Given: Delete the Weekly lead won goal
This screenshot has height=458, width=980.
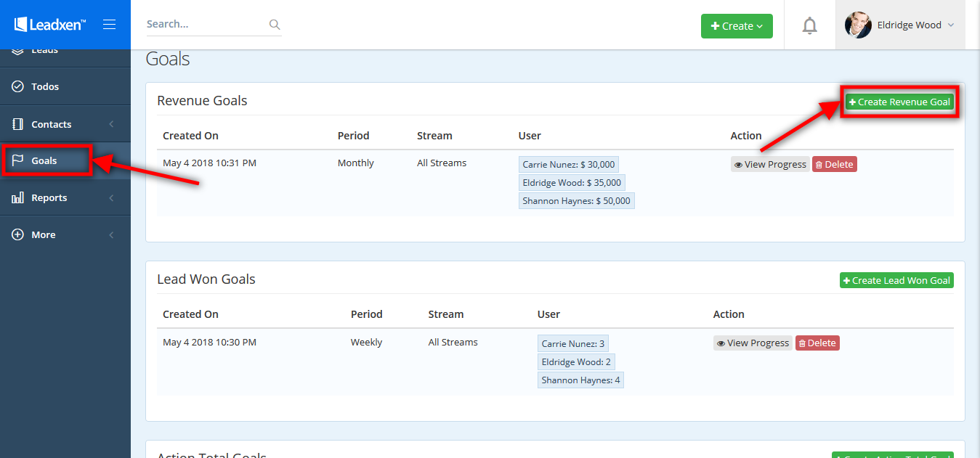Looking at the screenshot, I should [x=817, y=343].
